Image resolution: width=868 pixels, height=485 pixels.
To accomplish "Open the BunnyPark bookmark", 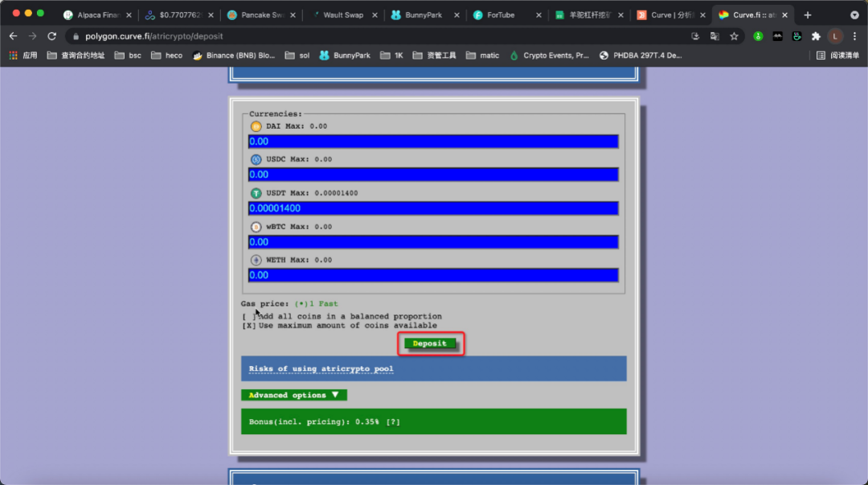I will (344, 55).
